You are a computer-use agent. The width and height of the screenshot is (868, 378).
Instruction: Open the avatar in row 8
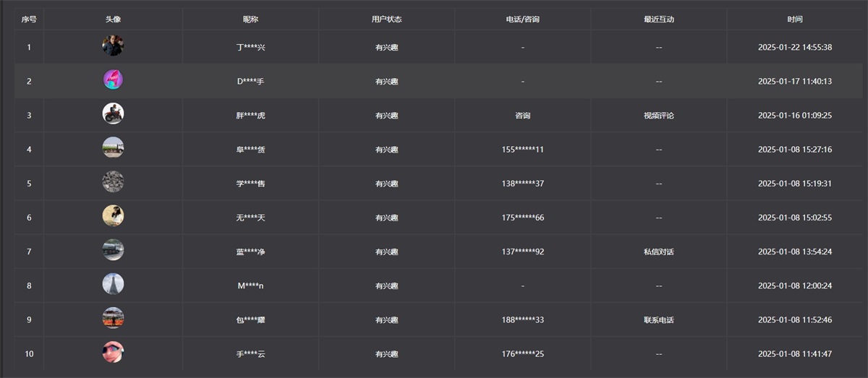pyautogui.click(x=113, y=285)
